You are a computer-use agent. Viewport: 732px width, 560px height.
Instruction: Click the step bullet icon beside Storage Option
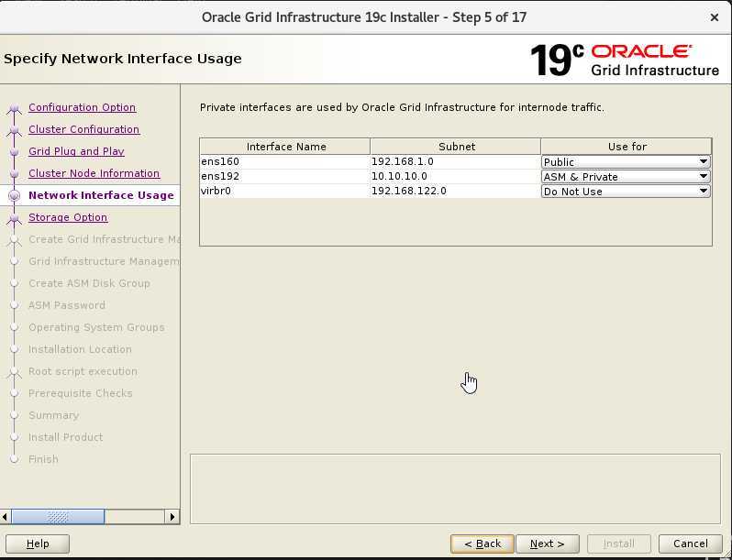point(15,219)
